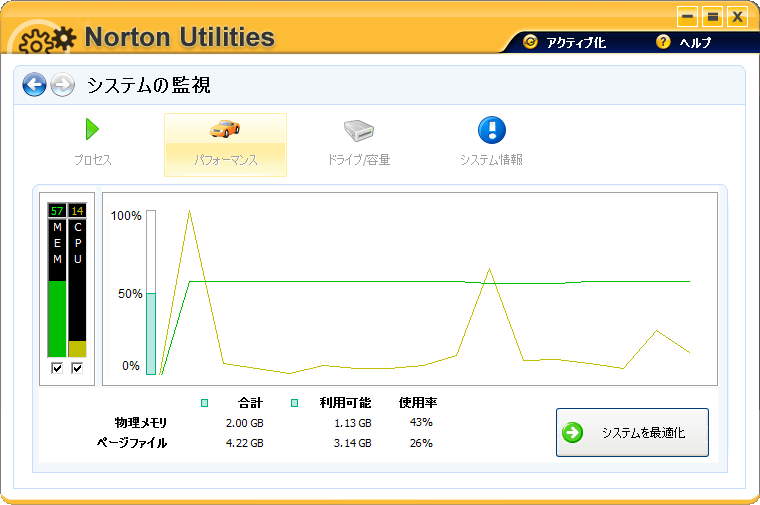Click the システムを最適化 button

(x=632, y=432)
